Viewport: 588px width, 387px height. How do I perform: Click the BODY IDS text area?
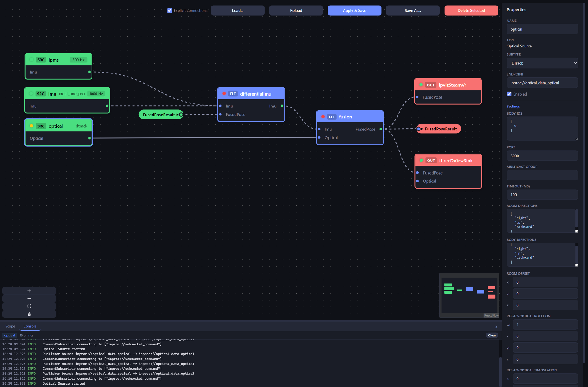542,128
